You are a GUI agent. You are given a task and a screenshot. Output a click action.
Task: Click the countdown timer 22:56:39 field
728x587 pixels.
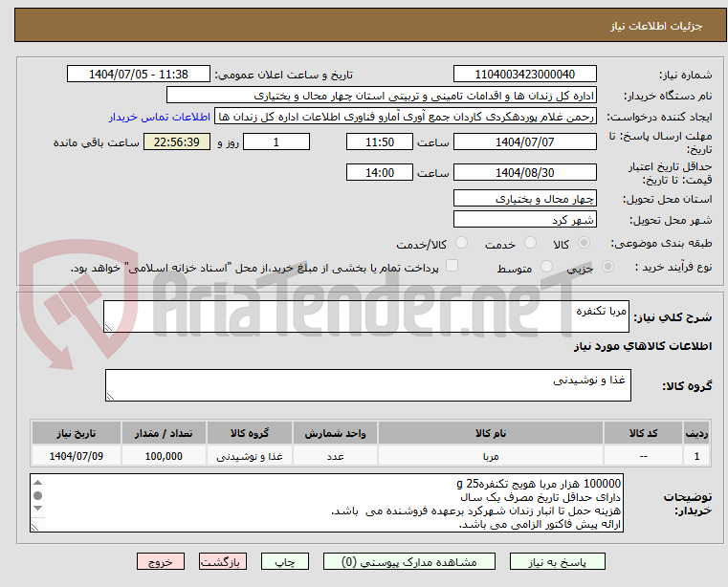(x=176, y=142)
